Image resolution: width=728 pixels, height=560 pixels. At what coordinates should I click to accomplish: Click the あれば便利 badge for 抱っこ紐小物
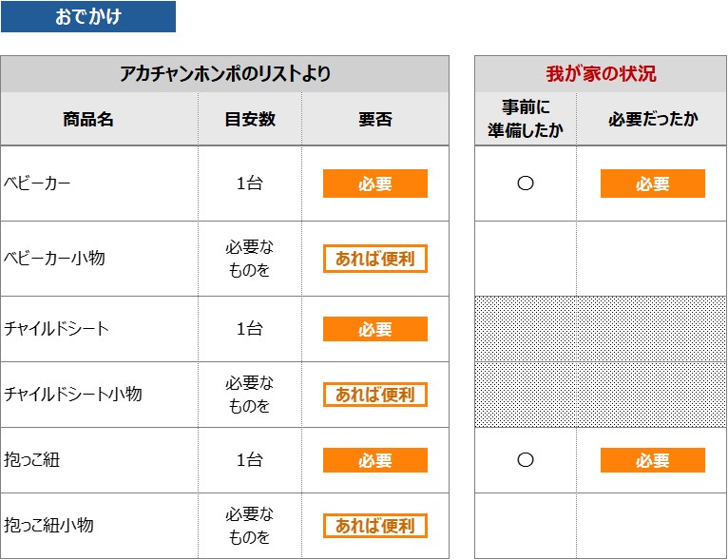click(375, 526)
